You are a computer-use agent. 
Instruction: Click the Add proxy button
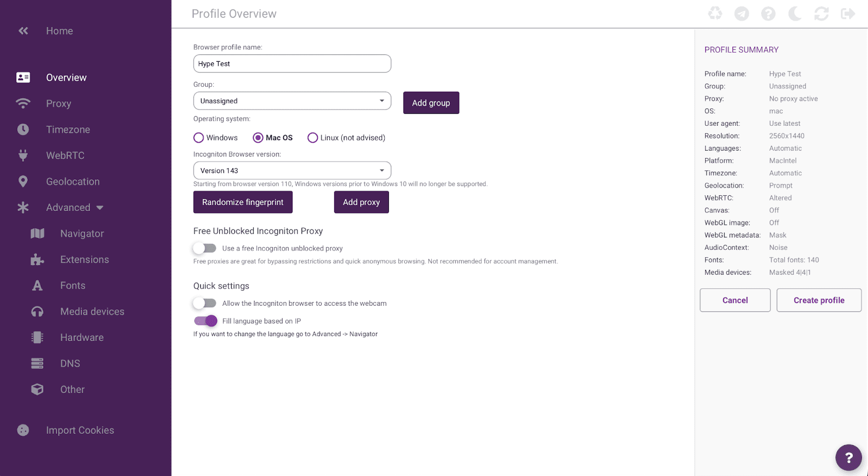click(361, 202)
